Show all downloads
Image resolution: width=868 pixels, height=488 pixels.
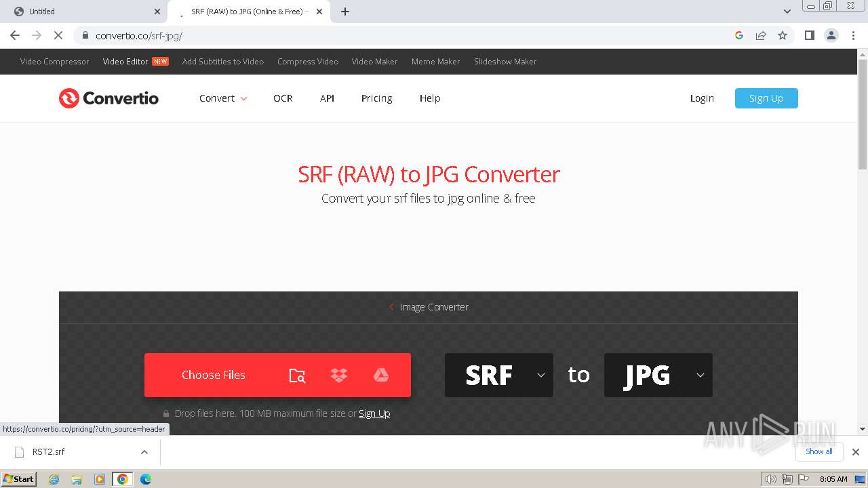point(819,451)
